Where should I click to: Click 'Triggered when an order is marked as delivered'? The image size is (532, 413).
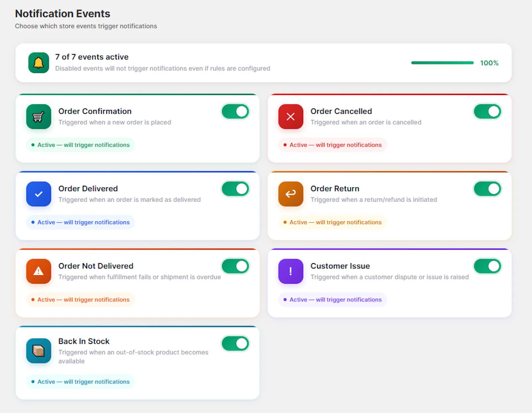(130, 200)
